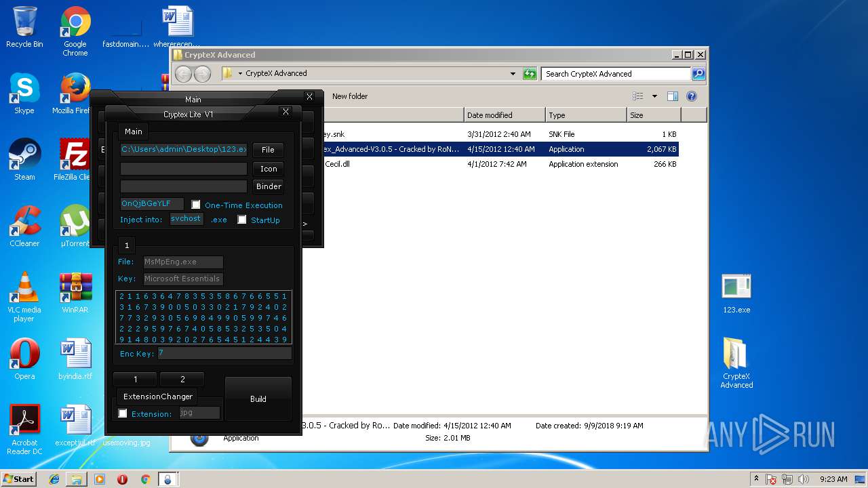
Task: Open the Start menu
Action: [18, 479]
